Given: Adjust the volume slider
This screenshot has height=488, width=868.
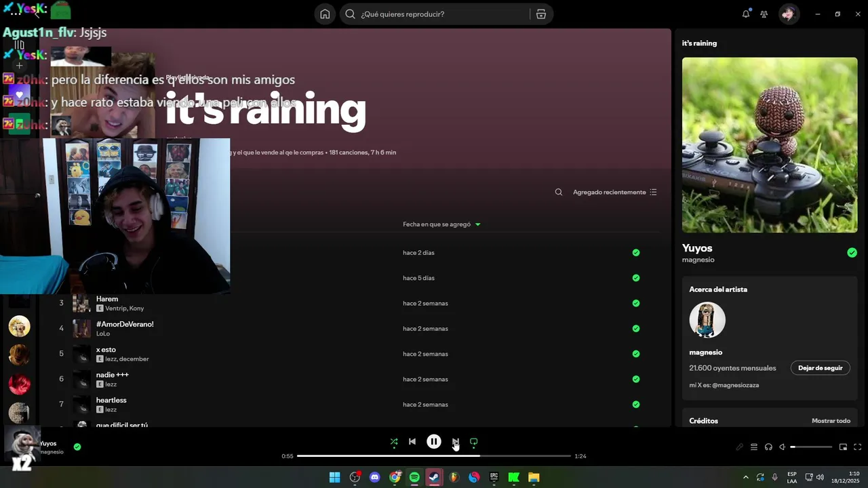Looking at the screenshot, I should point(811,447).
